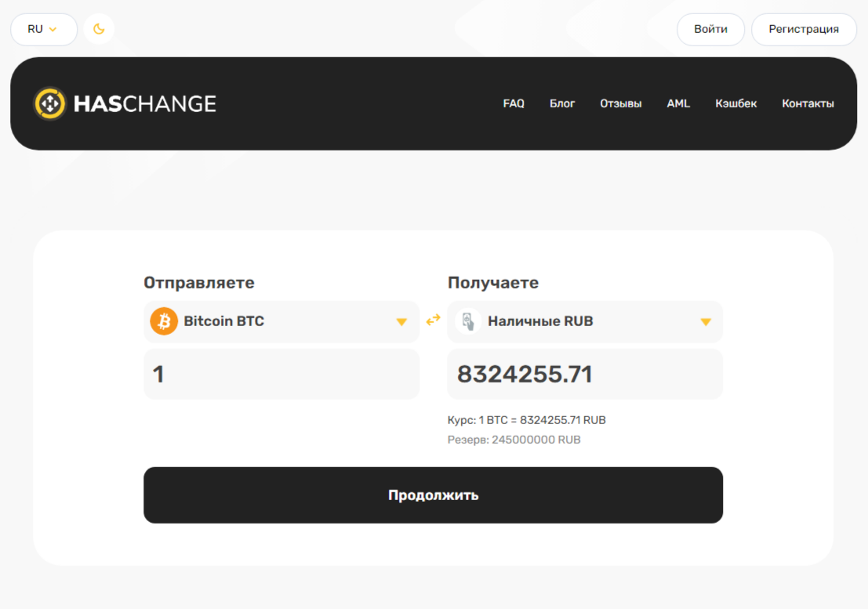Open the Кэшбек menu item
The image size is (868, 609).
[735, 103]
